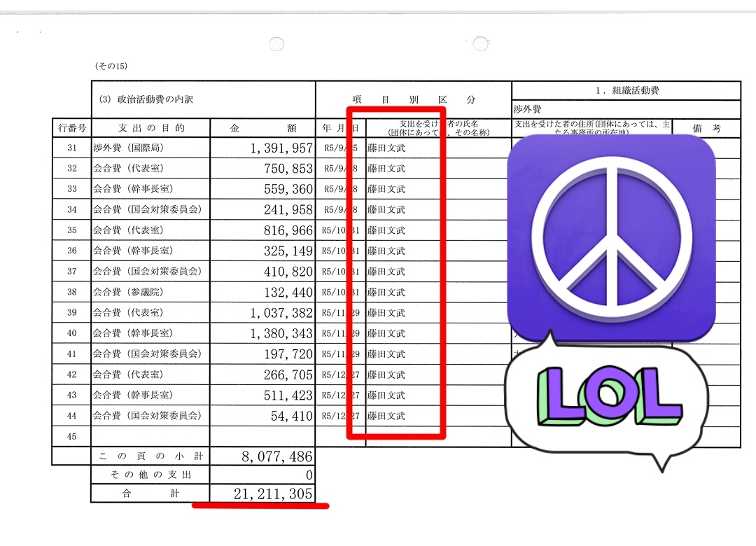
Task: Click the name 藤田文武 in row 44
Action: (386, 416)
